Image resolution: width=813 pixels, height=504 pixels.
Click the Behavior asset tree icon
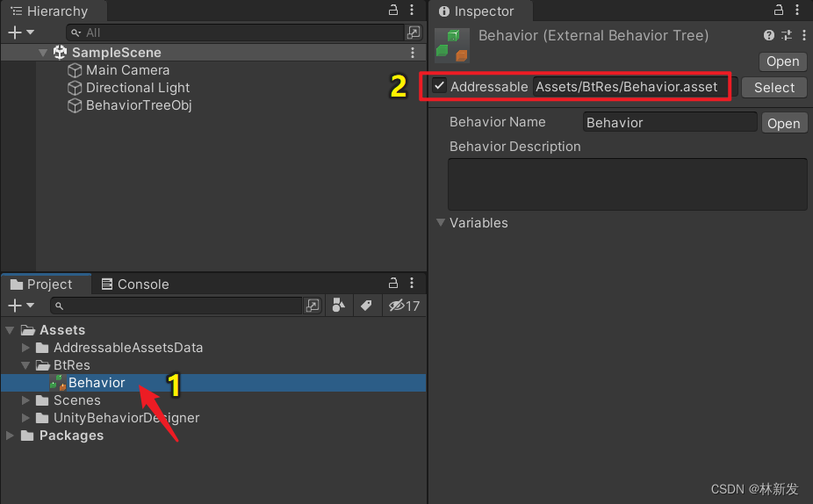[x=58, y=383]
